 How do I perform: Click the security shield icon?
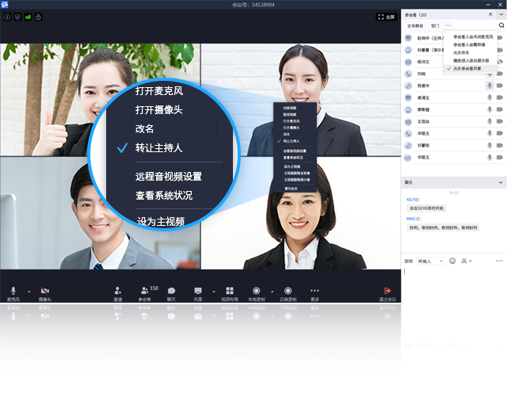point(17,17)
